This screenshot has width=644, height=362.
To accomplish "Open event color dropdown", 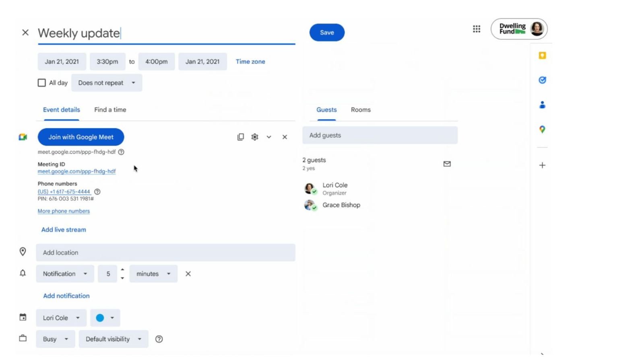I will click(x=105, y=318).
